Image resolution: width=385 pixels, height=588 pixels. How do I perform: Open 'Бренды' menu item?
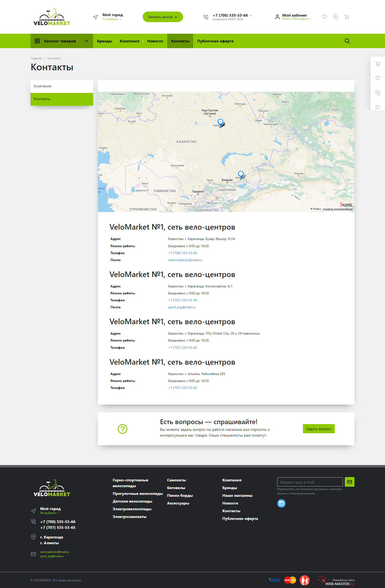click(x=104, y=41)
